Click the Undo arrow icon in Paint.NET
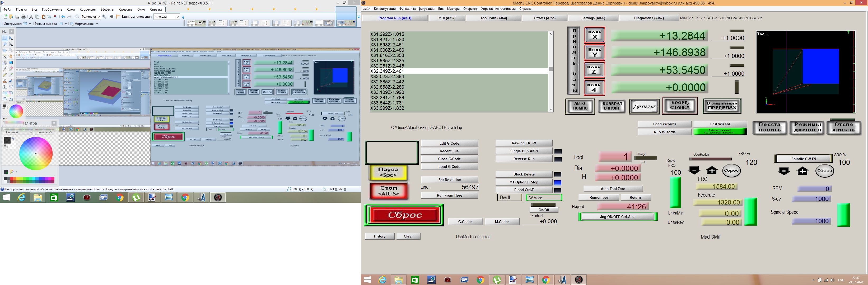The height and width of the screenshot is (285, 868). coord(63,17)
